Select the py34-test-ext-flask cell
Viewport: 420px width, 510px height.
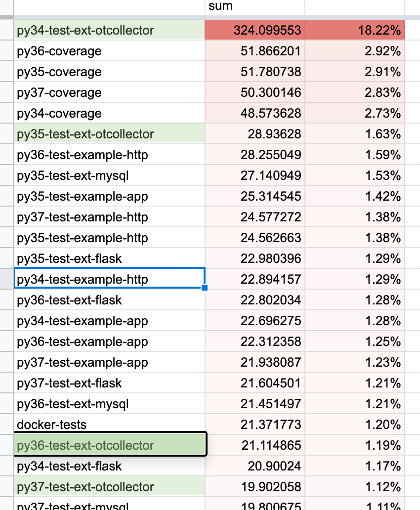click(x=109, y=466)
